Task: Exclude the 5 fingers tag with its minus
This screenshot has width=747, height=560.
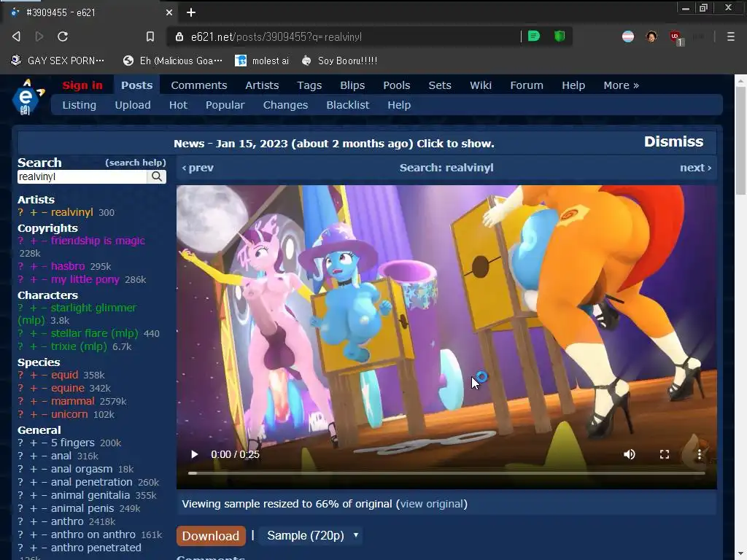Action: [44, 443]
